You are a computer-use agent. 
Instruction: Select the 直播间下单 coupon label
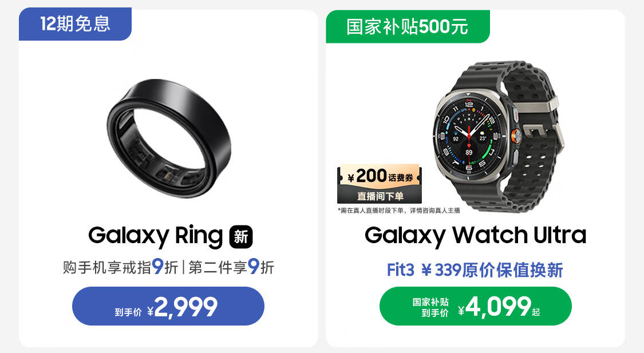[380, 196]
